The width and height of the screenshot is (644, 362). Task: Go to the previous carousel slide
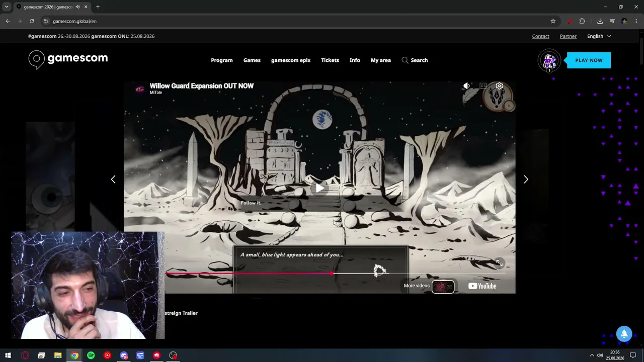[x=113, y=179]
